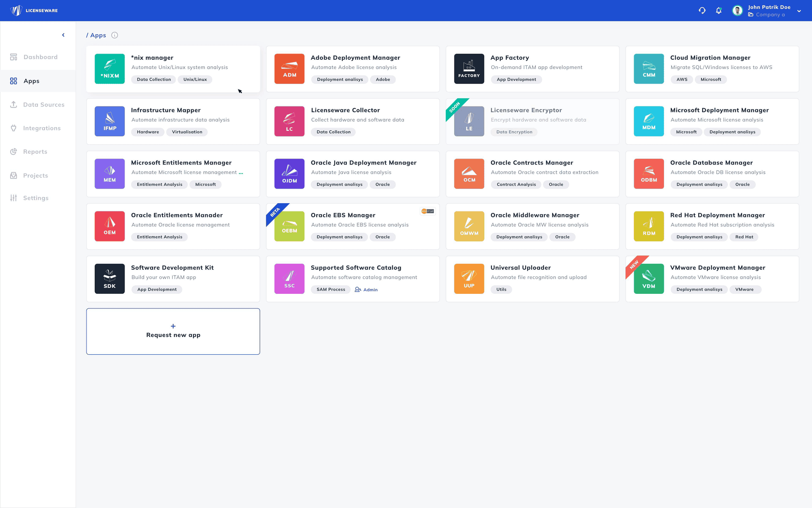This screenshot has height=508, width=812.
Task: Click the Virtualisation tag
Action: pyautogui.click(x=187, y=132)
